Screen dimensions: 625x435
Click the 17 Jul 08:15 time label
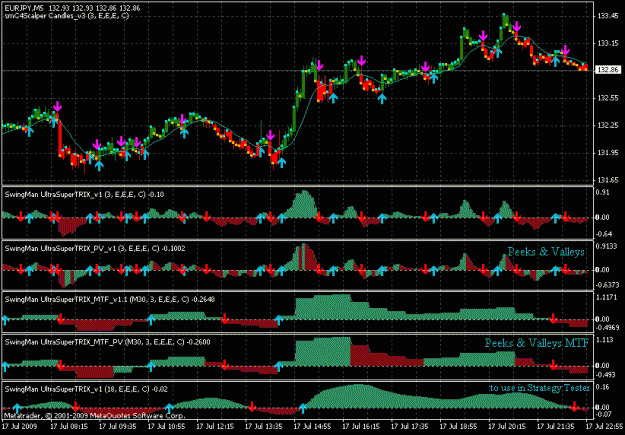tap(69, 426)
